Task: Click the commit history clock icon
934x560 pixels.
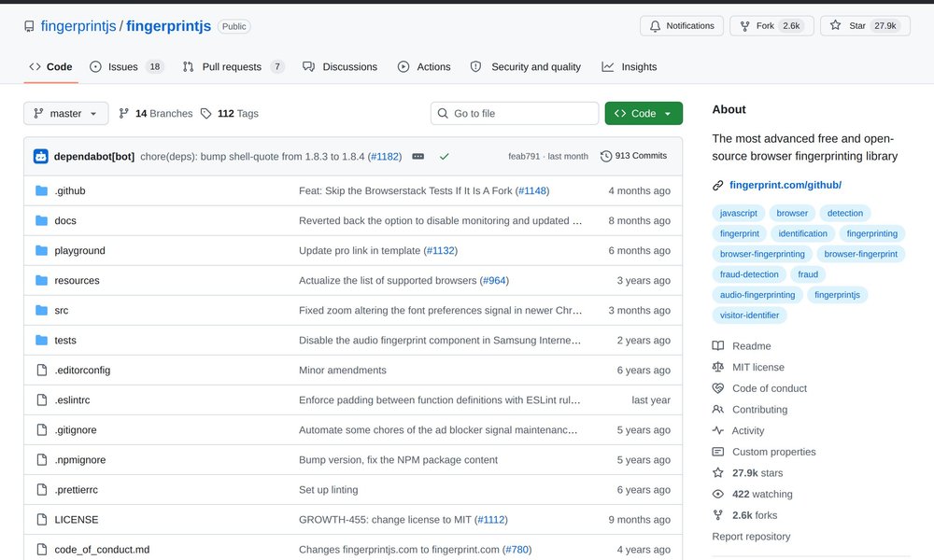Action: pos(606,156)
